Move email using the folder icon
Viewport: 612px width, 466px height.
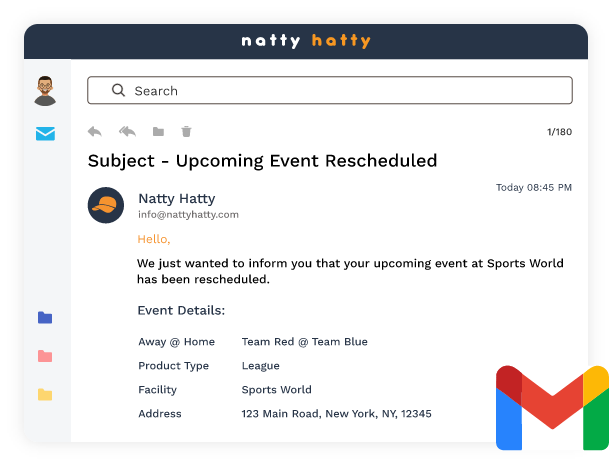[x=158, y=131]
